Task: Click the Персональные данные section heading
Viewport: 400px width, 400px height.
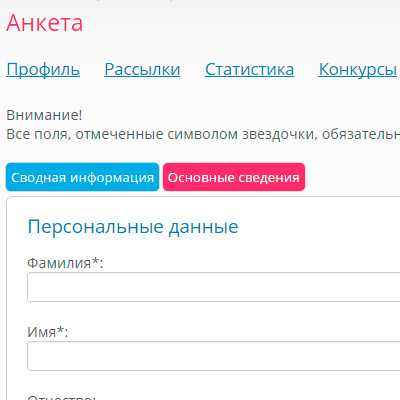Action: point(133,227)
